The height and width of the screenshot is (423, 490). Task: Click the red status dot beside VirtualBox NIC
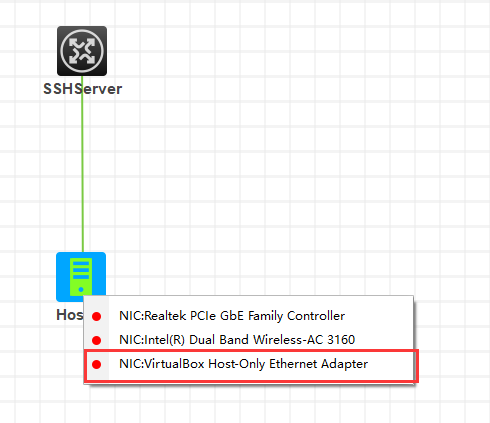pos(97,364)
